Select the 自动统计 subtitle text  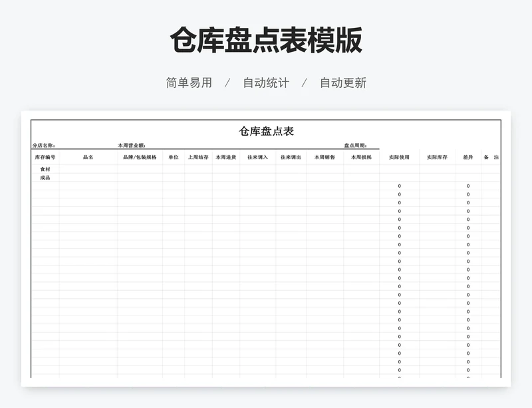click(266, 83)
